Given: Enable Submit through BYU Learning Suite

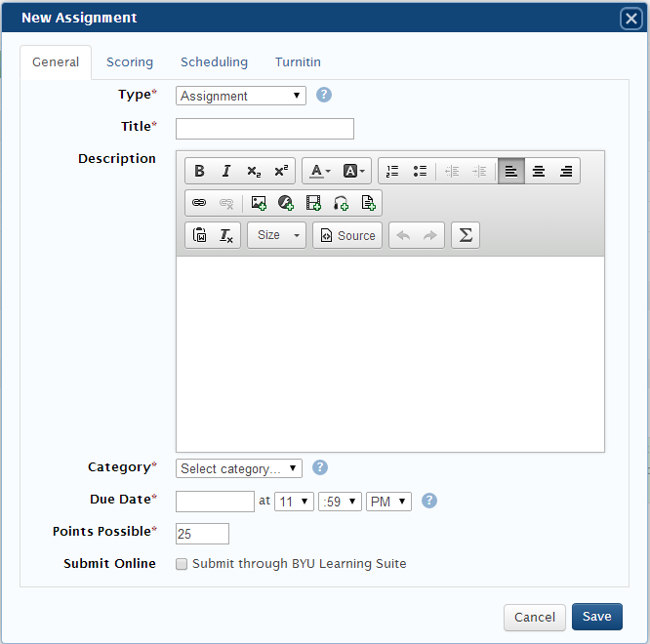Looking at the screenshot, I should click(x=182, y=564).
